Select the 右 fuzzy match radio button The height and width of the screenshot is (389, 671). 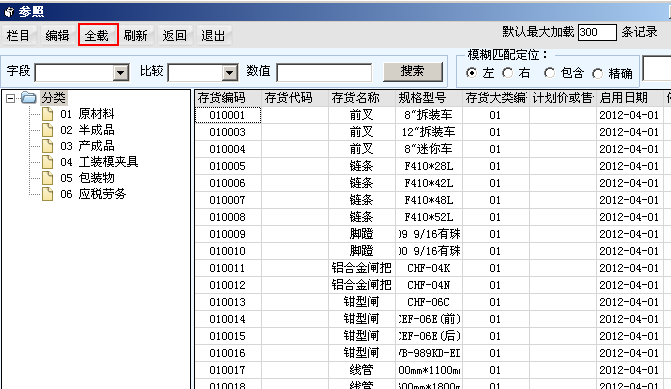pyautogui.click(x=508, y=73)
